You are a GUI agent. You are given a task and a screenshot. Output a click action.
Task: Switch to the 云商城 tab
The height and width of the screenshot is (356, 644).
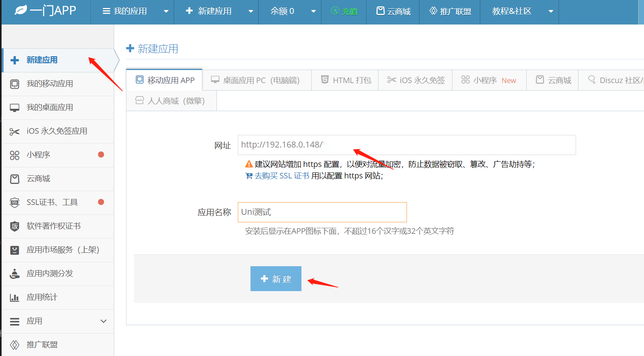[x=552, y=80]
